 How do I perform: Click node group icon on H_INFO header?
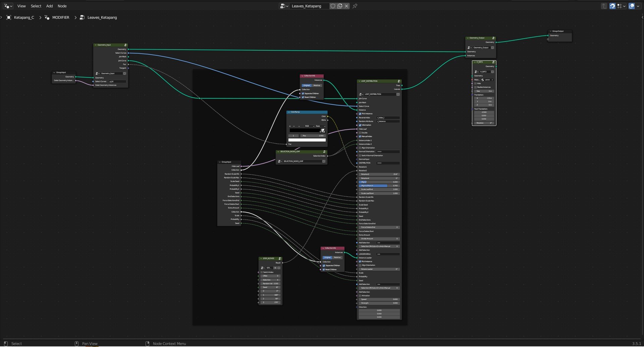tap(493, 62)
